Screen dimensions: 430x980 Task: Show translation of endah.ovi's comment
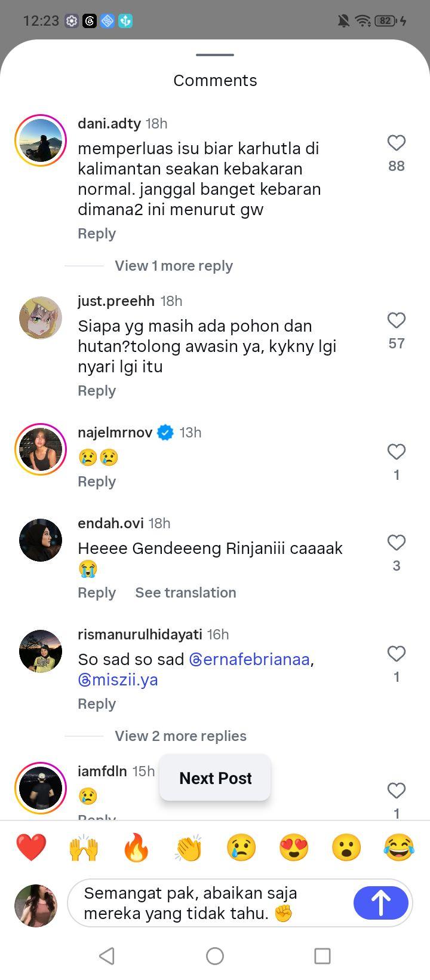tap(186, 592)
